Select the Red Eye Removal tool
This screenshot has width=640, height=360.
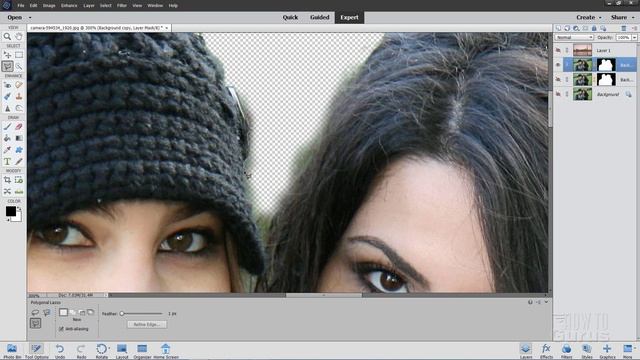[7, 85]
